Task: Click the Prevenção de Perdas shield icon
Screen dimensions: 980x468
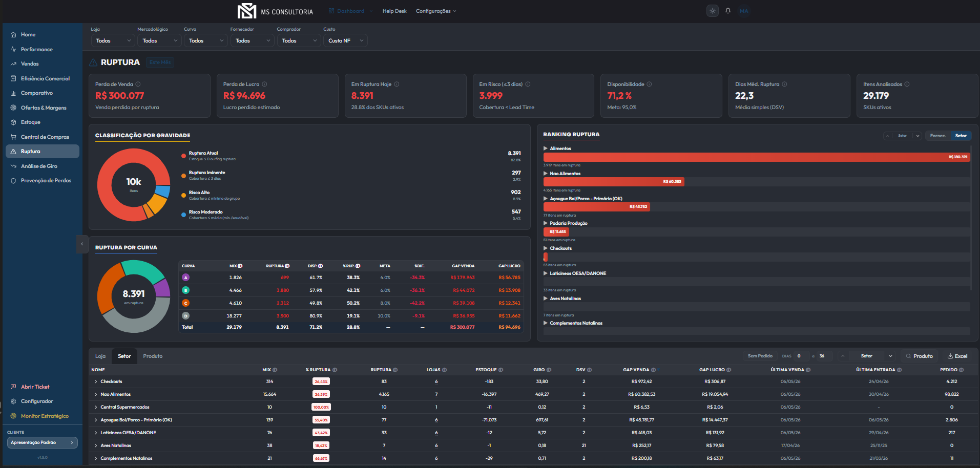Action: 13,181
